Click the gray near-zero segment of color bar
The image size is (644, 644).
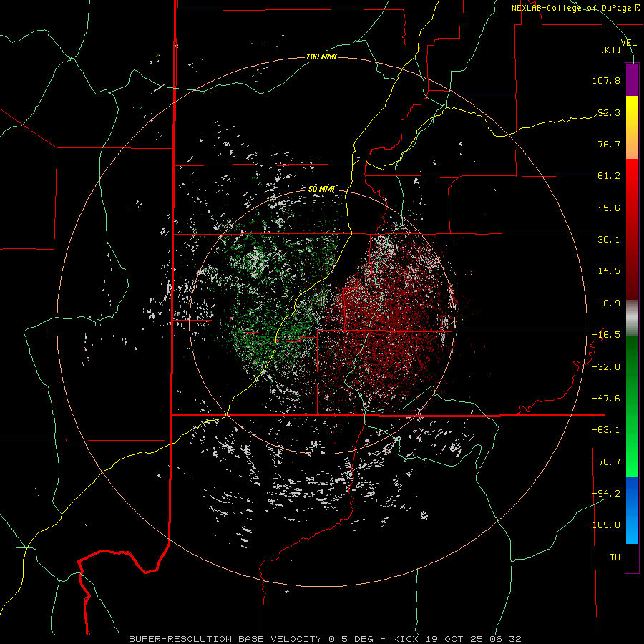click(x=632, y=318)
